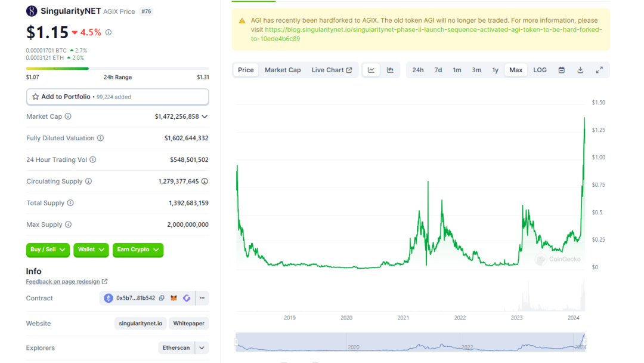Open more contract options ellipsis
Viewport: 644px width, 363px height.
(202, 298)
